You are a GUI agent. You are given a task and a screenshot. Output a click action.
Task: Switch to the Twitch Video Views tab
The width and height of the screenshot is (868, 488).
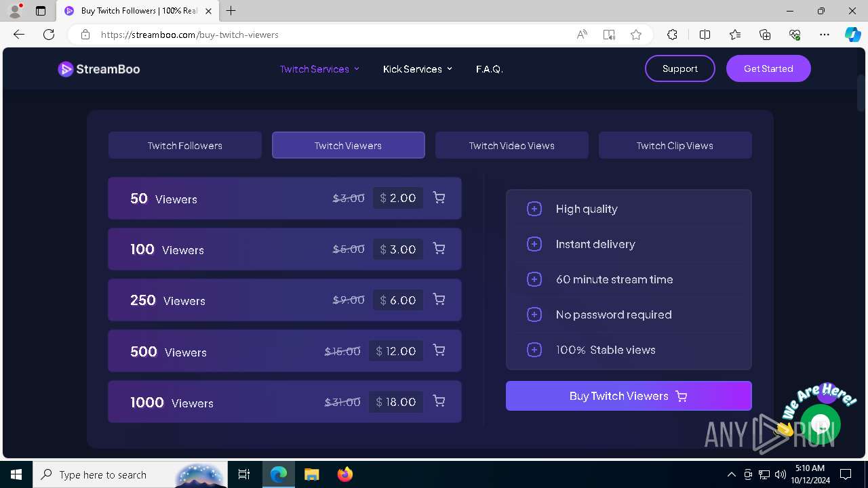point(512,145)
